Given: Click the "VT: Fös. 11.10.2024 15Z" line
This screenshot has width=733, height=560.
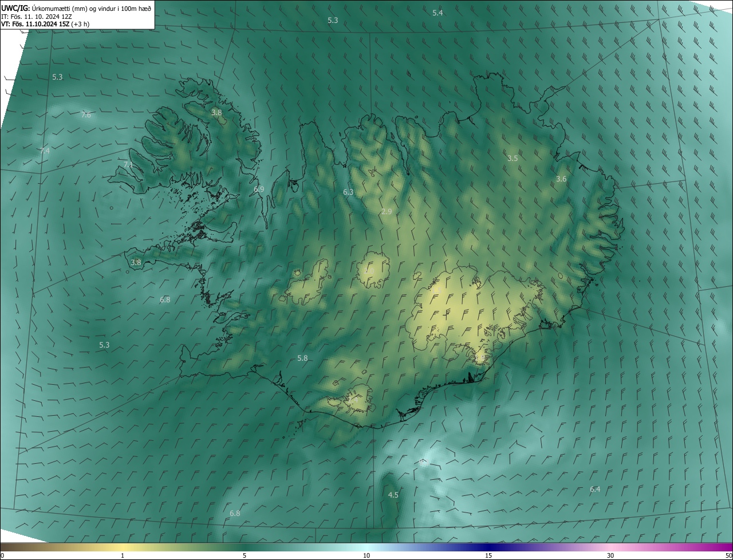Looking at the screenshot, I should pos(45,24).
